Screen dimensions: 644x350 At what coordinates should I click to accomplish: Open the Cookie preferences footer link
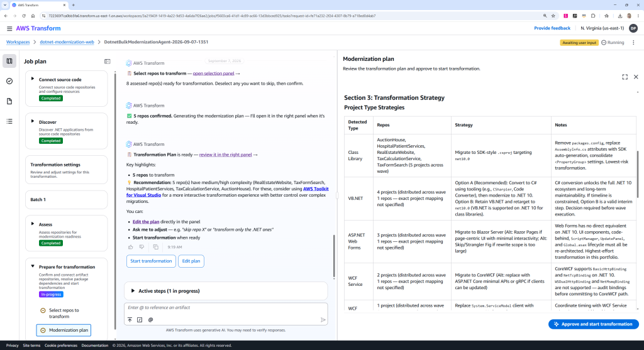point(61,346)
